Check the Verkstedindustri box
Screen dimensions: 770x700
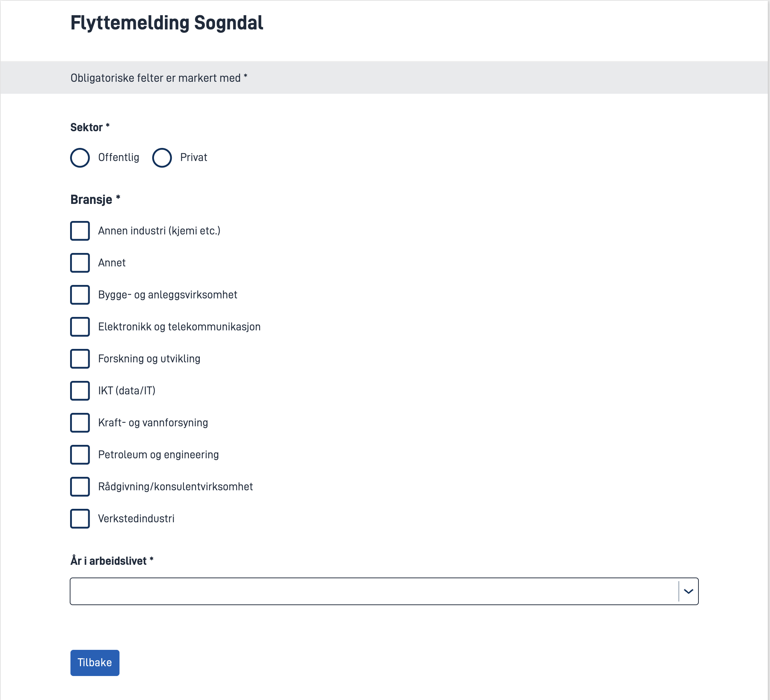click(x=80, y=519)
